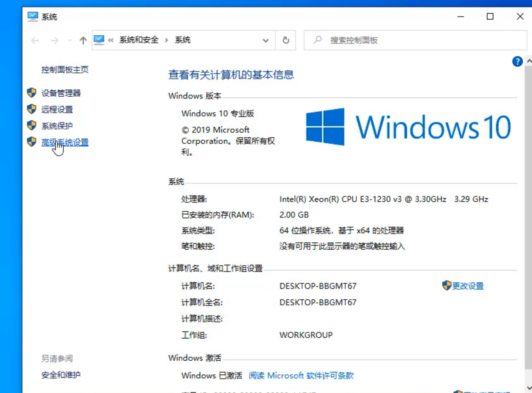Select DESKTOP-BBGMT67 beside 计算机全名
Screen dimensions: 532x393
[x=318, y=302]
